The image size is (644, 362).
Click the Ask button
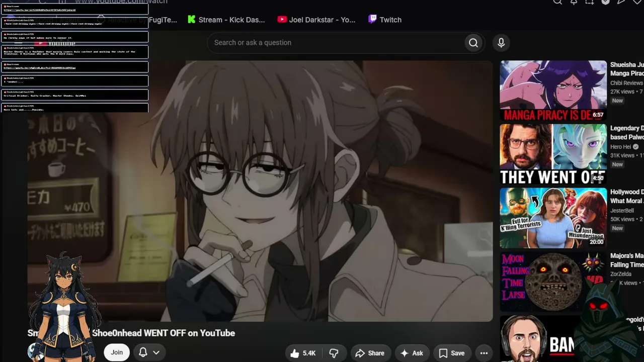pyautogui.click(x=412, y=353)
